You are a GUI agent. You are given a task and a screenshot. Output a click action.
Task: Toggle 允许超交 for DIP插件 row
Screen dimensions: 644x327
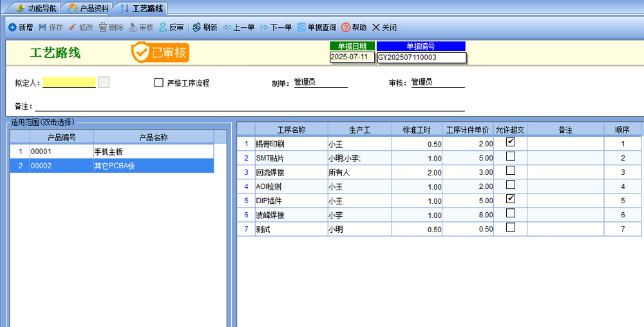point(511,199)
